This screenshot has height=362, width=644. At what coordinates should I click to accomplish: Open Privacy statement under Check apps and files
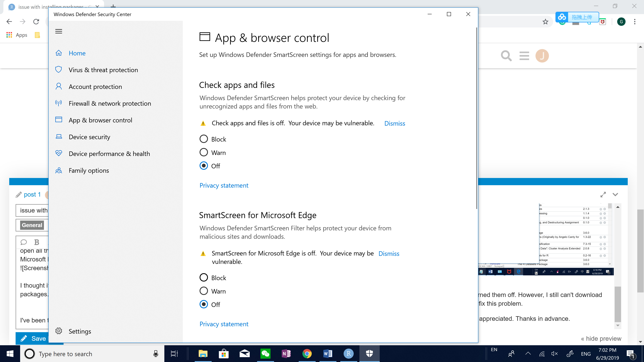pyautogui.click(x=224, y=185)
